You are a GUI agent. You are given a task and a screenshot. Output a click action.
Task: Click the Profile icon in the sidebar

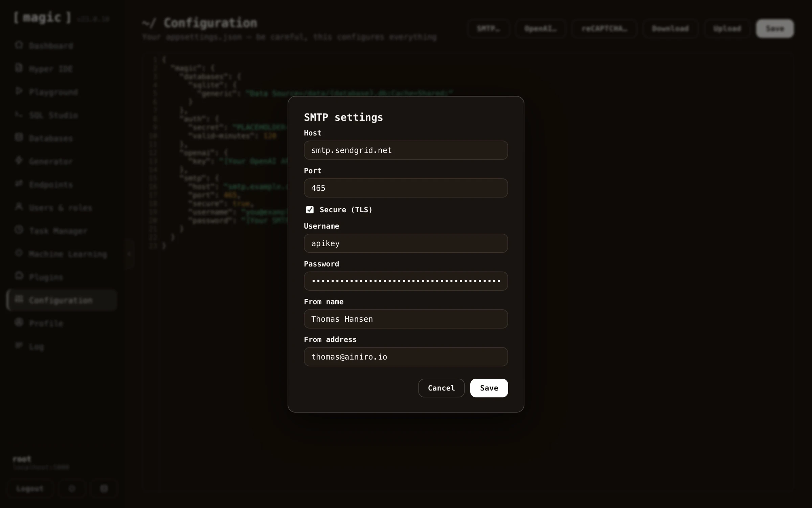19,322
